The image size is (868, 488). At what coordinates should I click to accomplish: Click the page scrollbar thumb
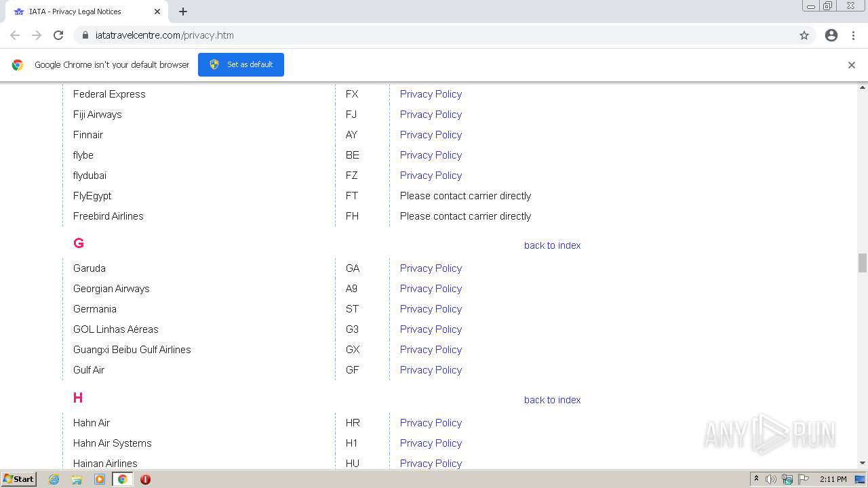[x=863, y=263]
